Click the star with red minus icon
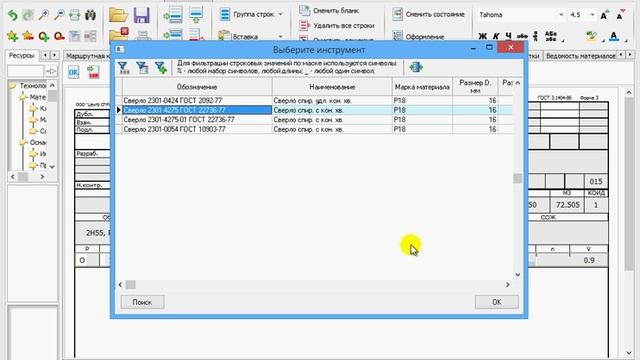 28,36
